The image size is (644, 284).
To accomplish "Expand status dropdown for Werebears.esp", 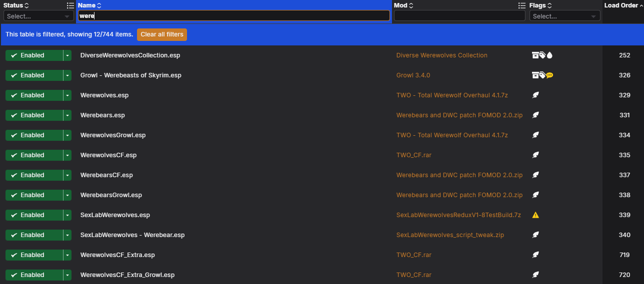I will point(67,115).
